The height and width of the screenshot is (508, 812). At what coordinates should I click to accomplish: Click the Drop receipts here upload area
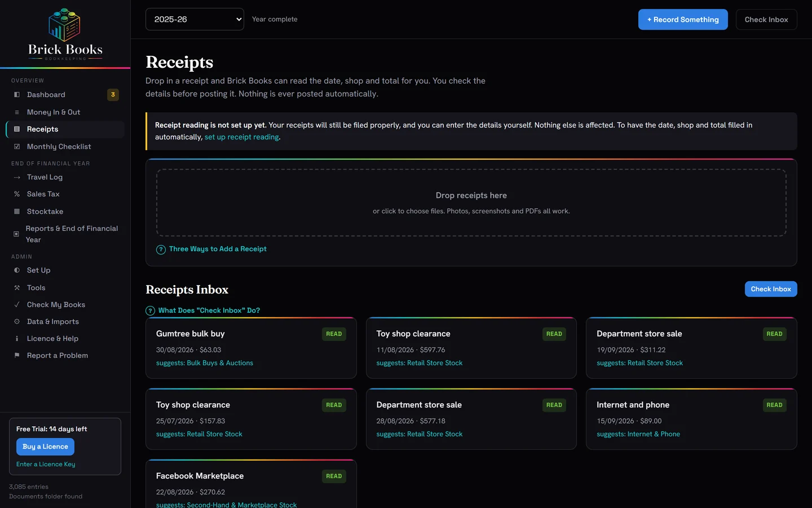(x=471, y=203)
